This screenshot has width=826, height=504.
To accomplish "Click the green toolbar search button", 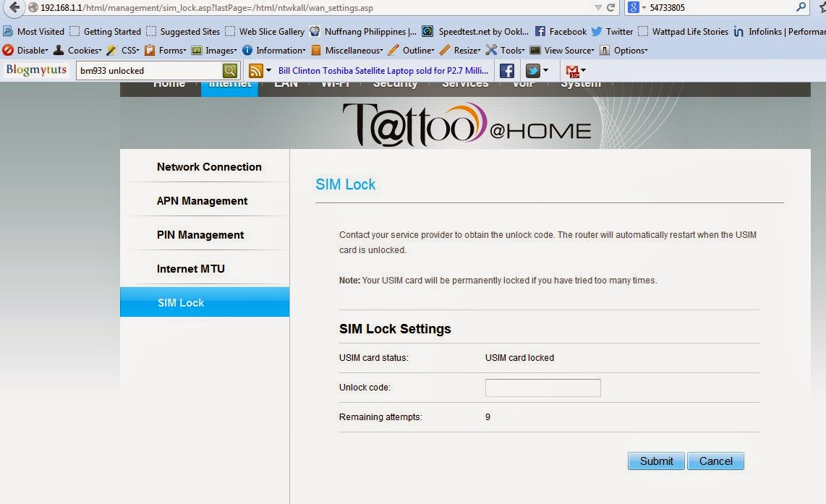I will pos(230,71).
